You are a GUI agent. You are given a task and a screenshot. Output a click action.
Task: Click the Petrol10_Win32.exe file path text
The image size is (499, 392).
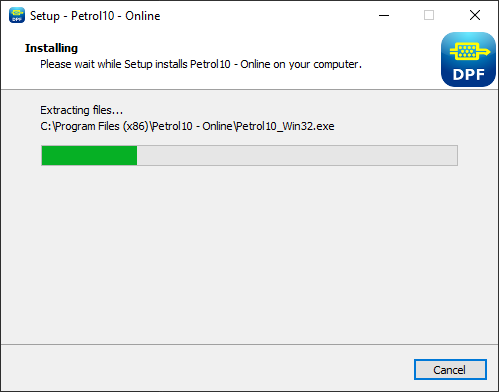(x=187, y=126)
